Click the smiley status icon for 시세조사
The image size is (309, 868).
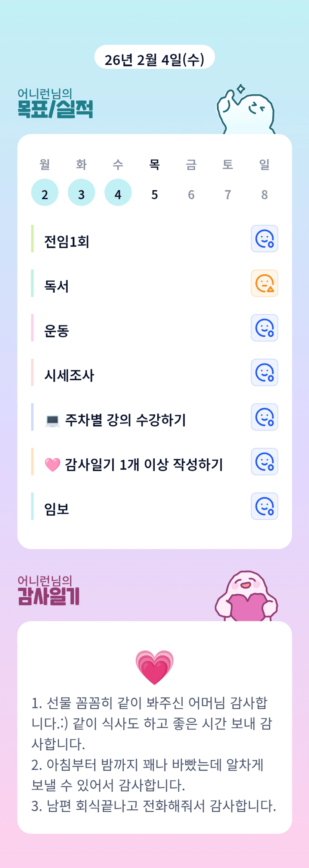264,372
